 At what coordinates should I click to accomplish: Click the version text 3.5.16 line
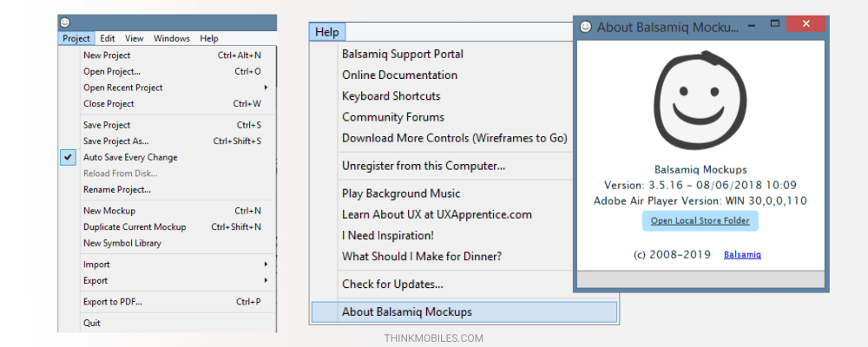click(x=700, y=186)
